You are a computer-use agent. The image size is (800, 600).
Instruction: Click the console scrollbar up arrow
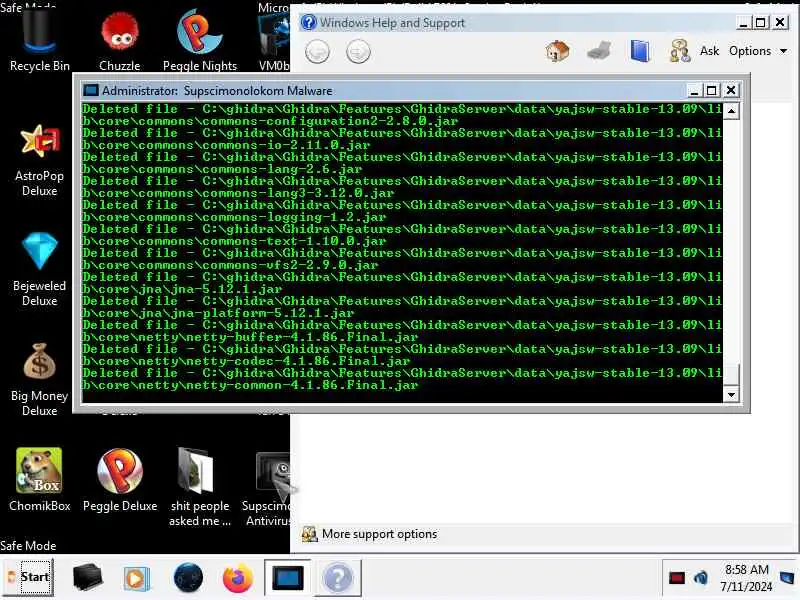[731, 111]
